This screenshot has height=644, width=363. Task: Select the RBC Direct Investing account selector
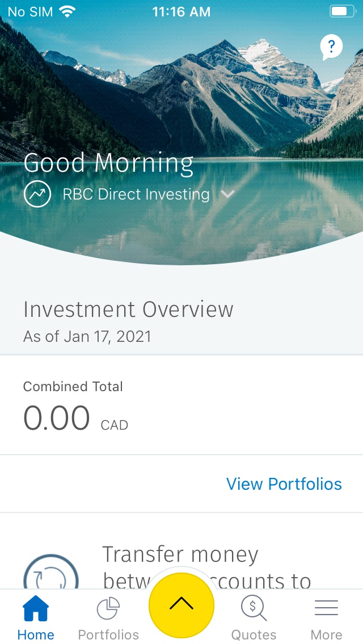(x=136, y=194)
